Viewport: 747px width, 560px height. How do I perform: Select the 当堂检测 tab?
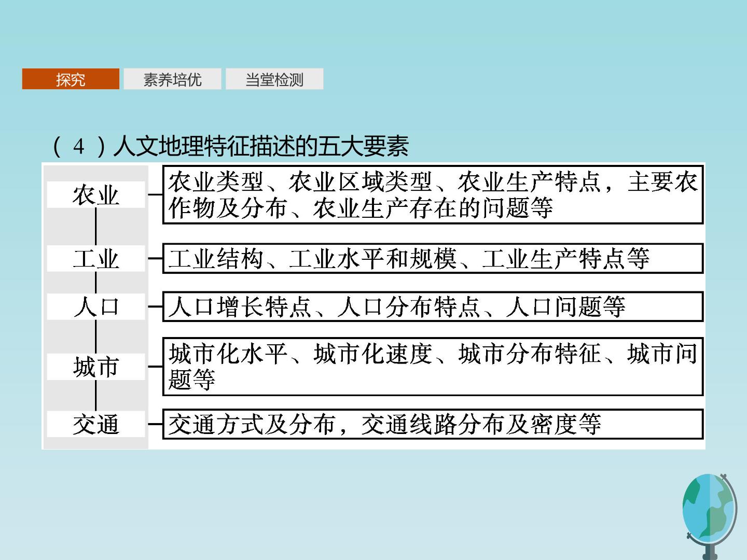pos(274,79)
